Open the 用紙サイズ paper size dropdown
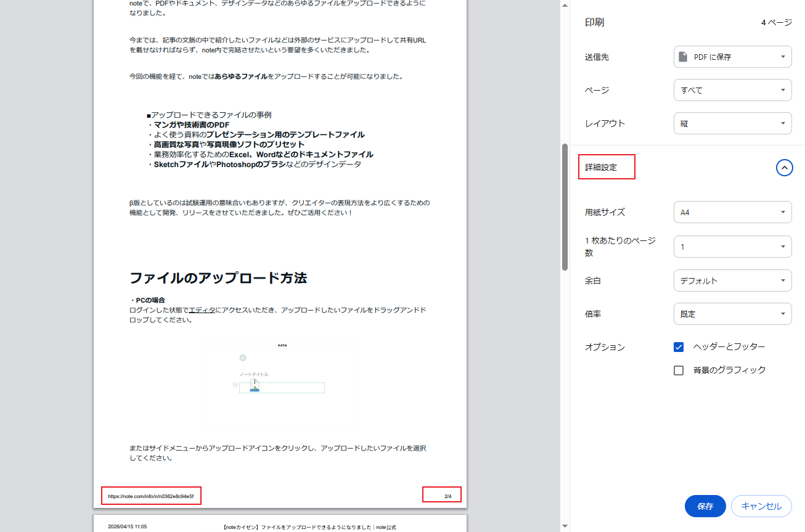The image size is (805, 532). [x=732, y=211]
